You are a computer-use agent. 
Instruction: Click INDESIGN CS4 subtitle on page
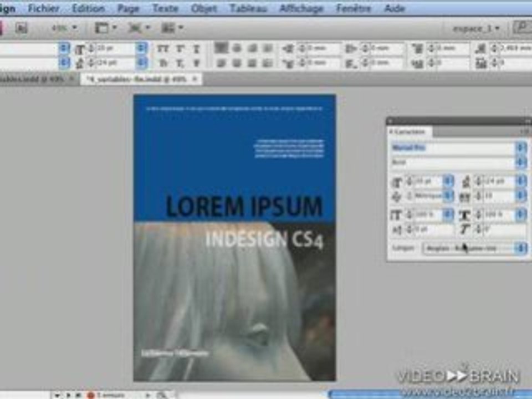pyautogui.click(x=264, y=239)
